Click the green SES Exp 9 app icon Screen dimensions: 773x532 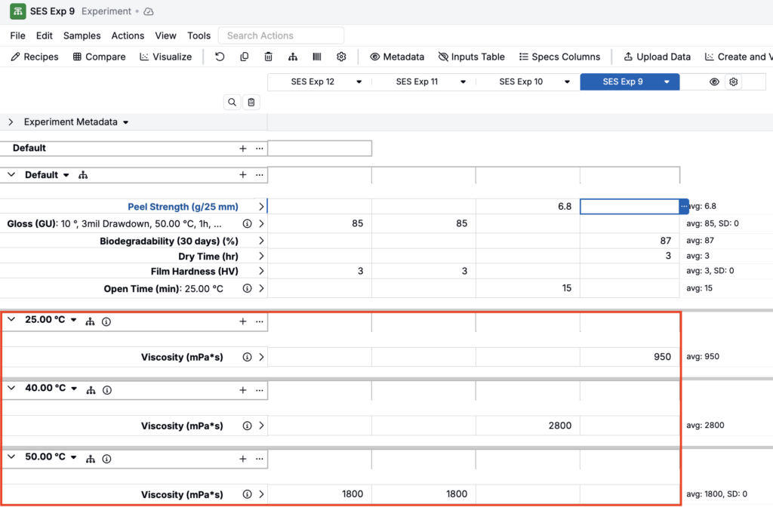(18, 11)
